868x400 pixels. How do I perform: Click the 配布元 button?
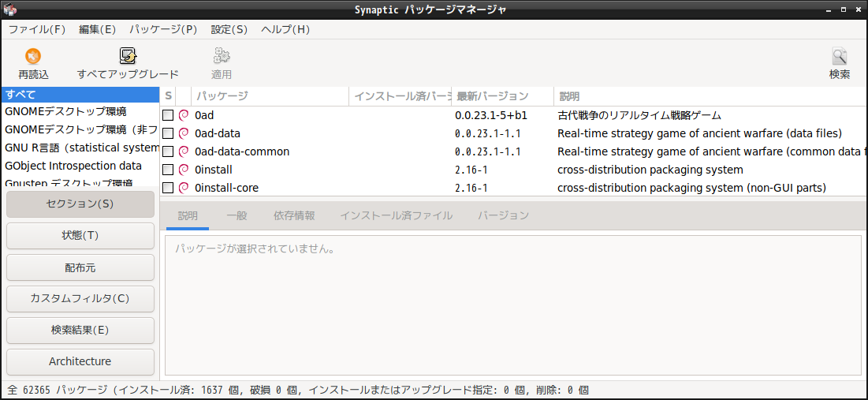pyautogui.click(x=80, y=267)
